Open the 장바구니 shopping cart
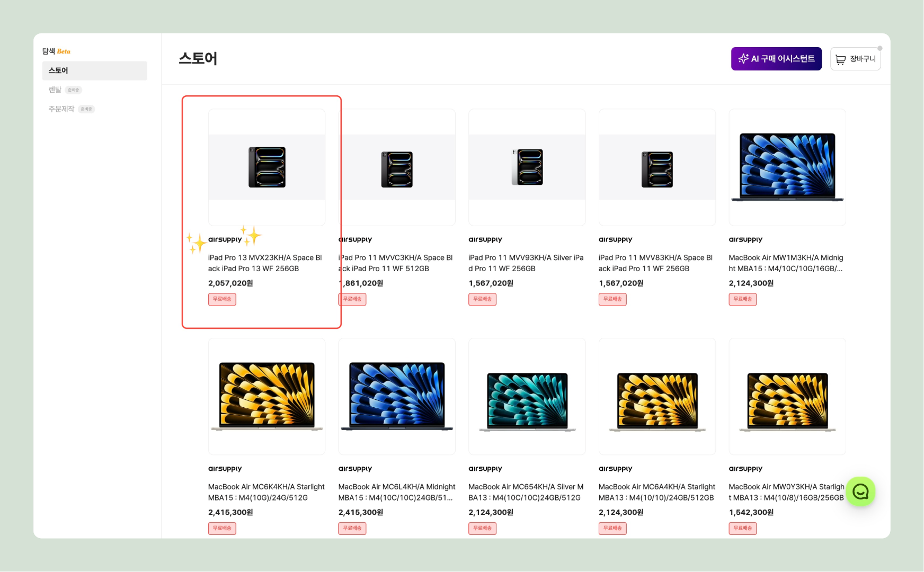Viewport: 924px width, 572px height. (855, 59)
